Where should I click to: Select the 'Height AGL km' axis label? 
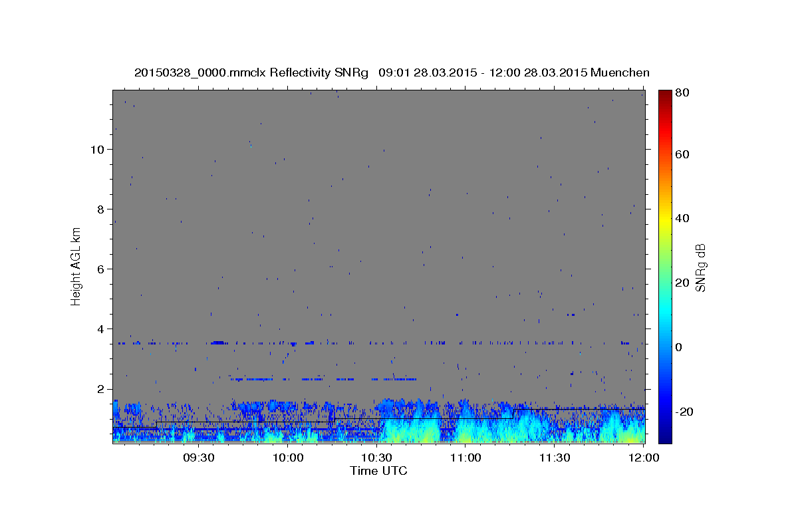click(76, 266)
